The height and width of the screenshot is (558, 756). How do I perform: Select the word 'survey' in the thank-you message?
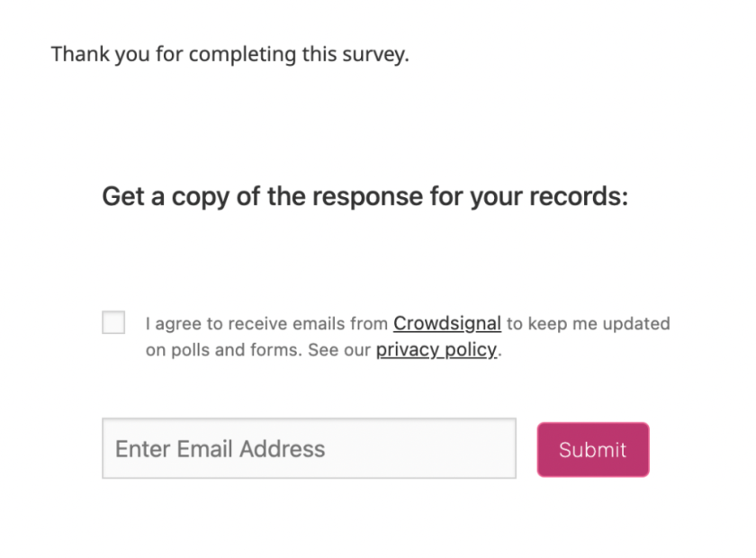[x=377, y=54]
